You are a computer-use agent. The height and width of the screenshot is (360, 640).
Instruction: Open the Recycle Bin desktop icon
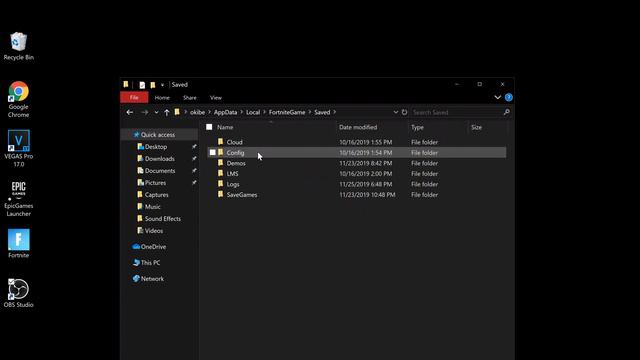coord(18,46)
